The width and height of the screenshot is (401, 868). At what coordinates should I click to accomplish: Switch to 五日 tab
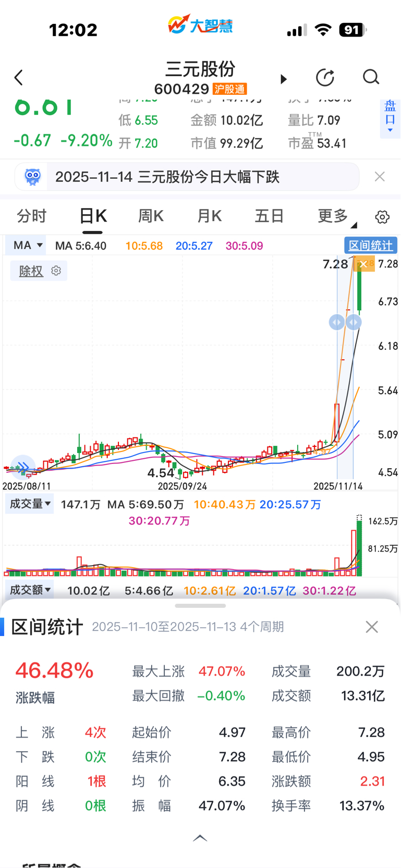pos(269,216)
